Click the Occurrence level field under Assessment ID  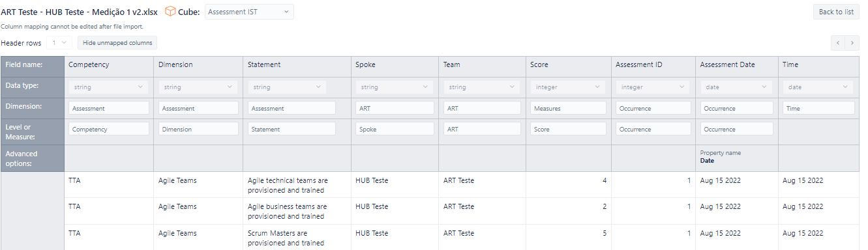click(653, 129)
